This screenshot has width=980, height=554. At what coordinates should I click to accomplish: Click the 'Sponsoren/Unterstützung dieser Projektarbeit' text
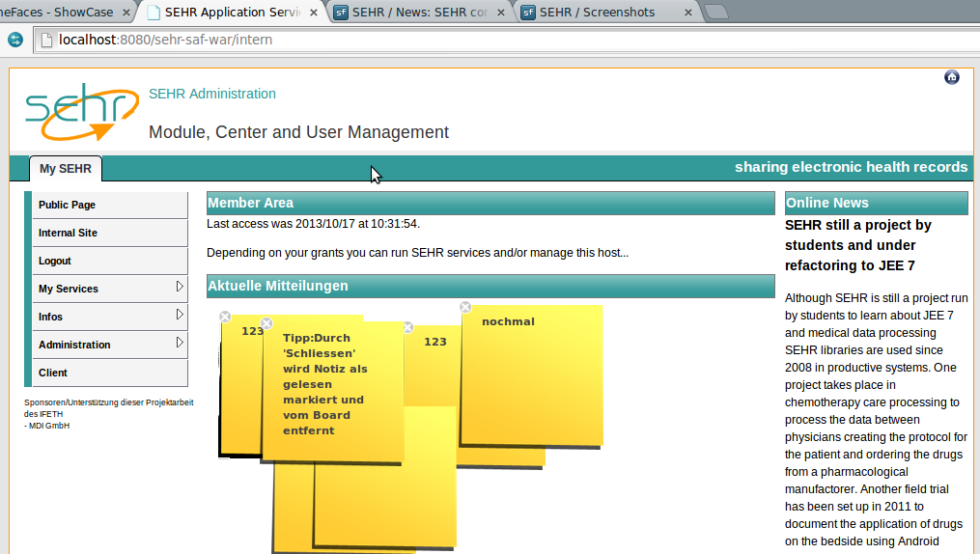109,402
